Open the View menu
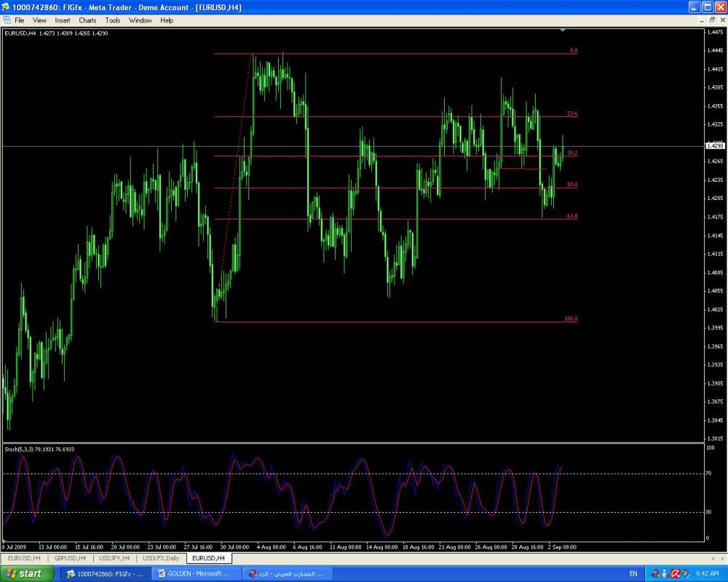The height and width of the screenshot is (582, 728). [x=39, y=20]
